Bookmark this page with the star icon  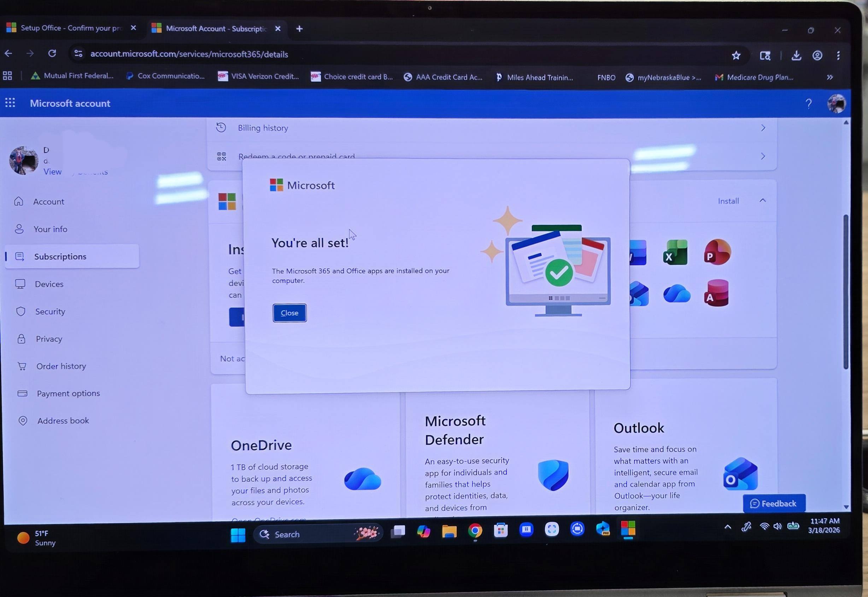click(x=736, y=56)
